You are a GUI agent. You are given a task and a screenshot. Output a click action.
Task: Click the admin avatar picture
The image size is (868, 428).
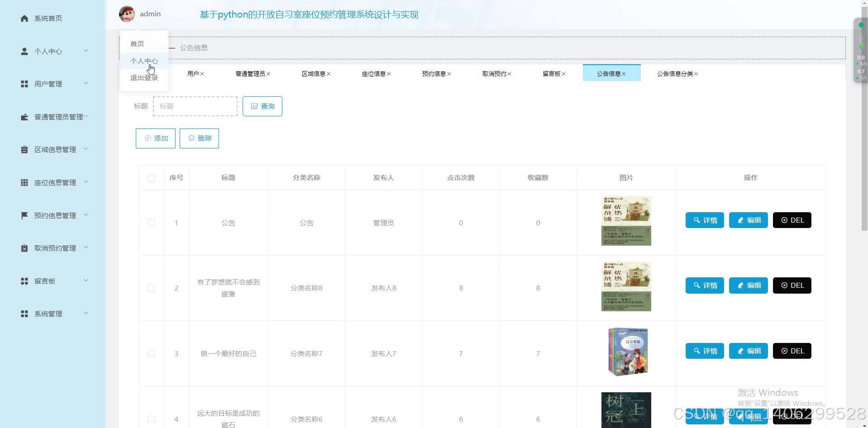point(127,14)
